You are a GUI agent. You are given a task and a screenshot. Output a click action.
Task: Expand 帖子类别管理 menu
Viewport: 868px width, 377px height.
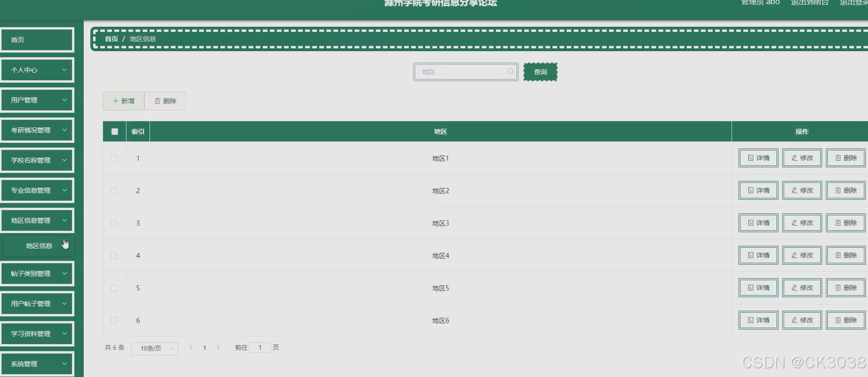point(37,274)
